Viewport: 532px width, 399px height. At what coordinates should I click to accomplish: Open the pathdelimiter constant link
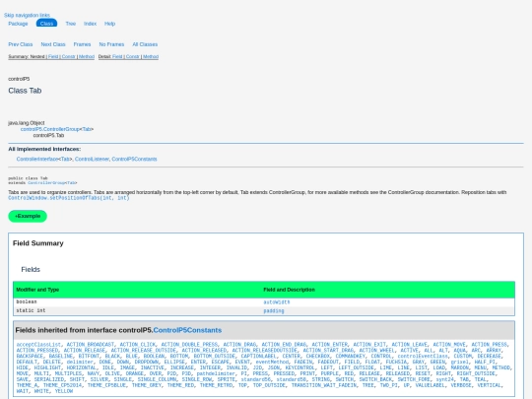pyautogui.click(x=216, y=373)
